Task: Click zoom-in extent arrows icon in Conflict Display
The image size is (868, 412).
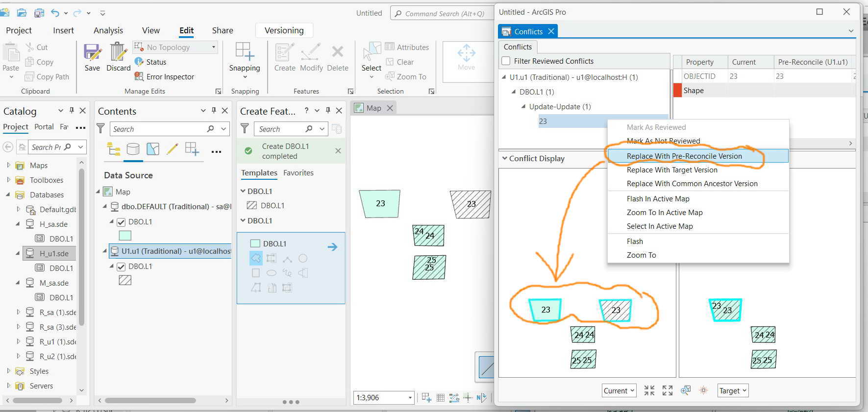Action: point(649,390)
